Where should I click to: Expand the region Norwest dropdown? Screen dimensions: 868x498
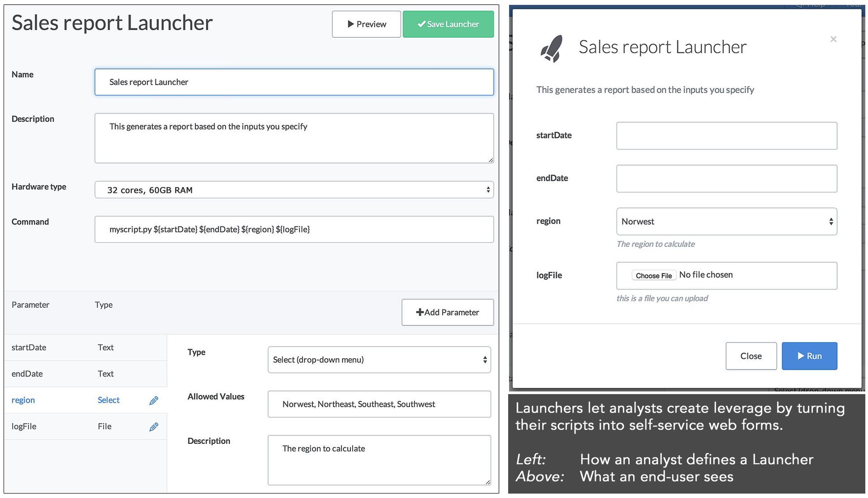726,221
